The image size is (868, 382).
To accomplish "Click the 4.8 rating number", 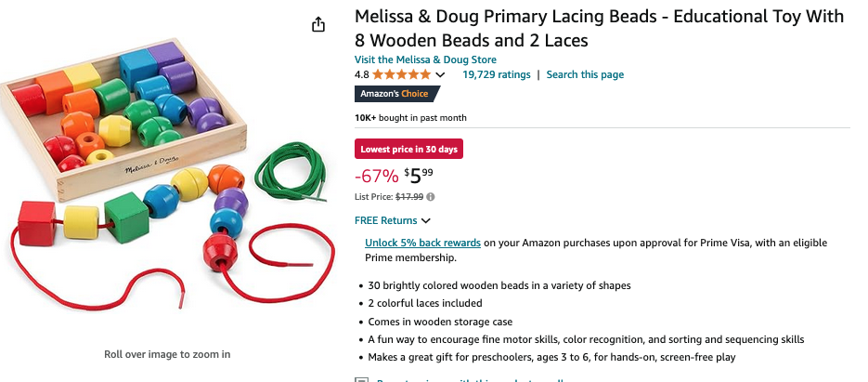I will point(362,75).
